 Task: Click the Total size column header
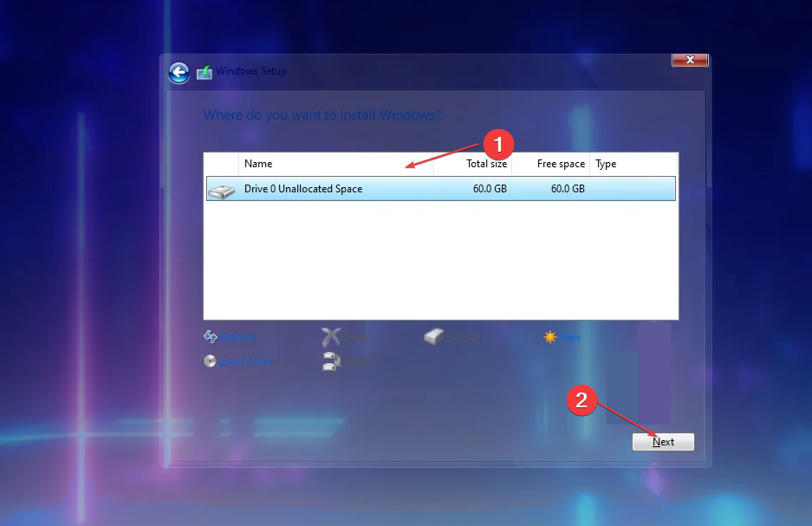(486, 163)
